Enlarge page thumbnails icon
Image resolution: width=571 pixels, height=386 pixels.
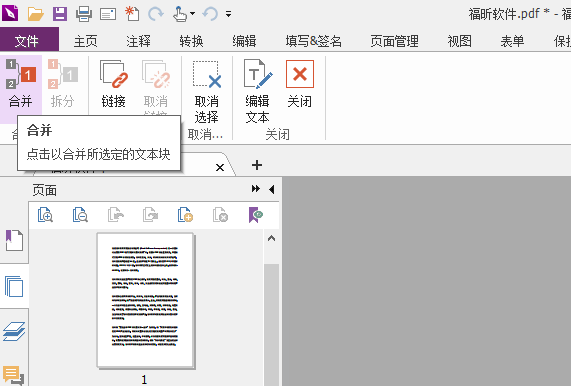[x=46, y=214]
